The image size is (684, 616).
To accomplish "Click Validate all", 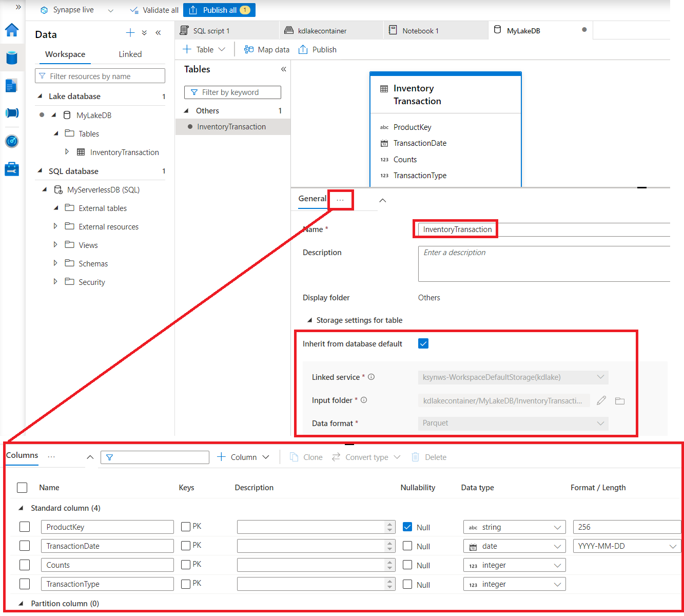I will (154, 10).
